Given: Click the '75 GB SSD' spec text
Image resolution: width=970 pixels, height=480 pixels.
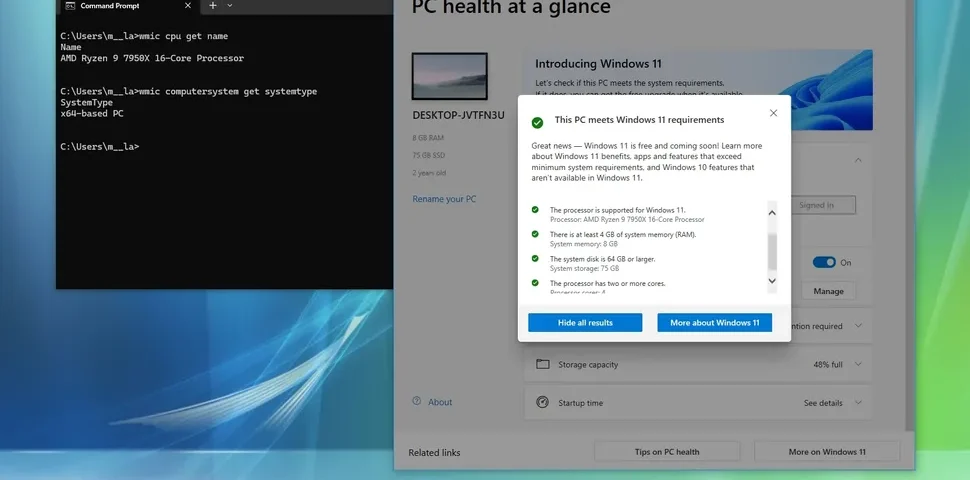Looking at the screenshot, I should 428,155.
